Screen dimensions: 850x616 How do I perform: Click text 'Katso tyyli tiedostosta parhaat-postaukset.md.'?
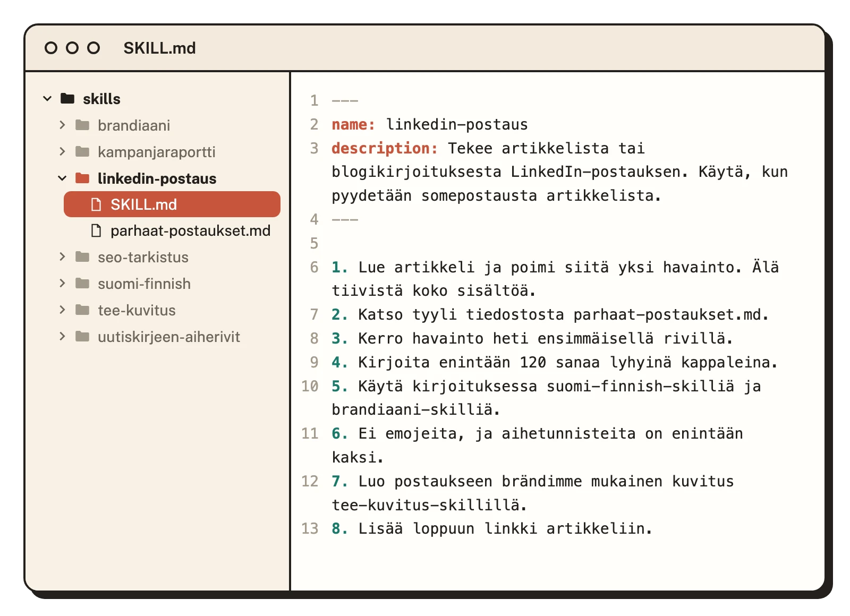click(563, 315)
